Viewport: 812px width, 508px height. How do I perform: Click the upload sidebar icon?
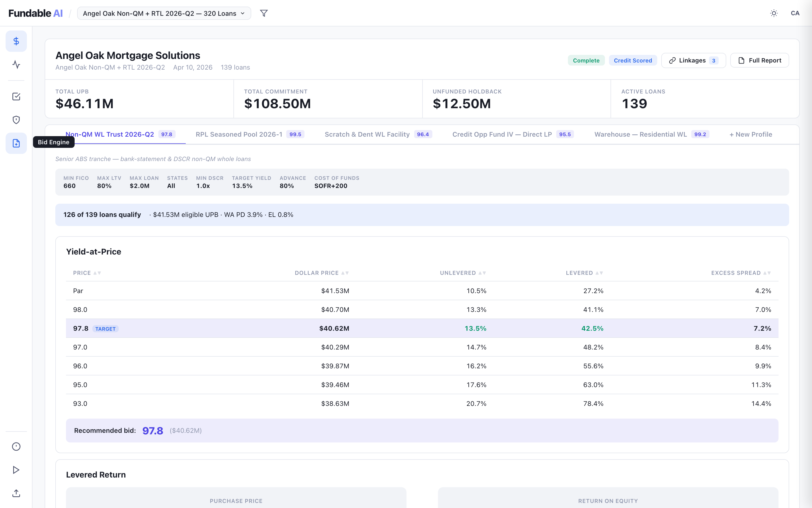pos(16,493)
